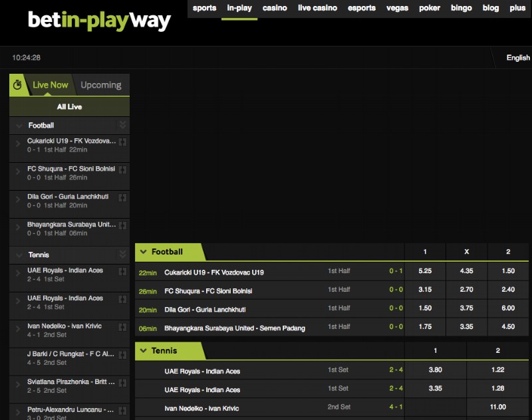532x420 pixels.
Task: Expand the FC Shuqura sidebar row arrow
Action: point(18,171)
